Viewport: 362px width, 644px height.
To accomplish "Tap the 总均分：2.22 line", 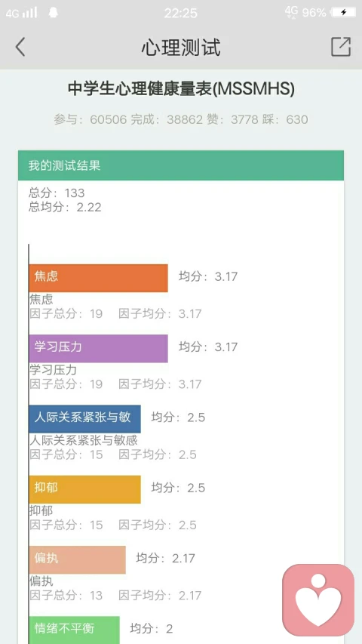I will click(65, 207).
